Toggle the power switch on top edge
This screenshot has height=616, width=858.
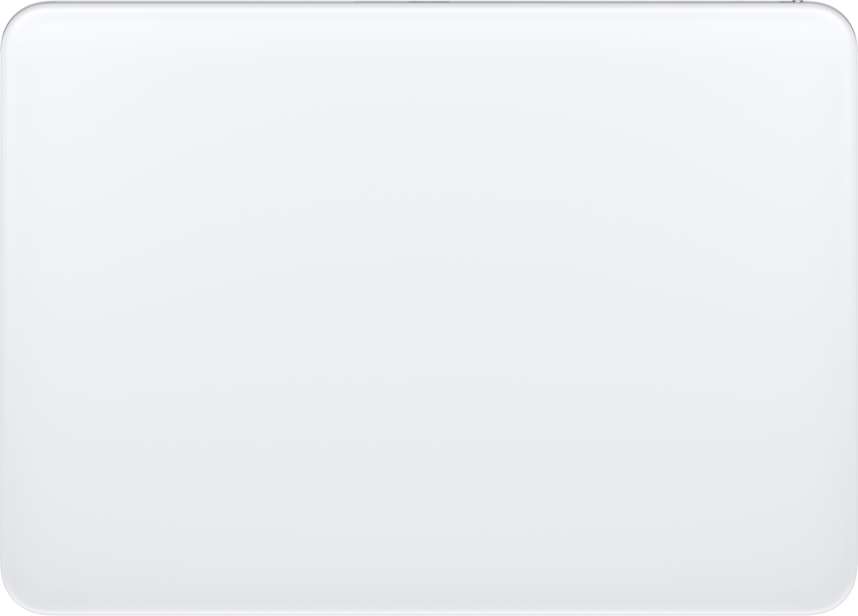point(797,1)
